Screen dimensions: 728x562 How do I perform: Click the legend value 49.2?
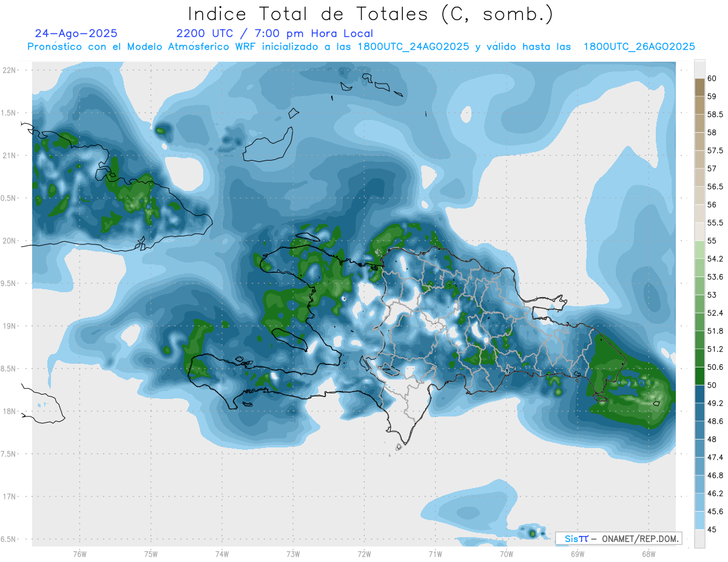coord(716,403)
